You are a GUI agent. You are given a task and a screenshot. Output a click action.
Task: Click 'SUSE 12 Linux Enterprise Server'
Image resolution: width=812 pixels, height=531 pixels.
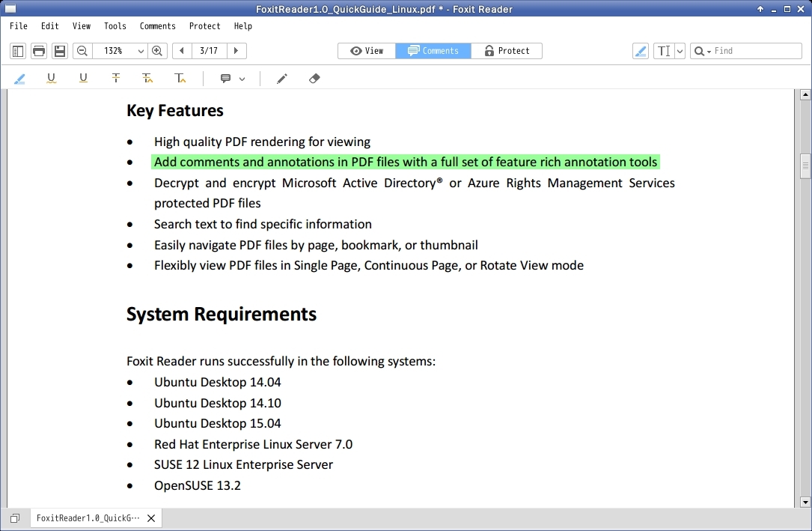[x=243, y=464]
